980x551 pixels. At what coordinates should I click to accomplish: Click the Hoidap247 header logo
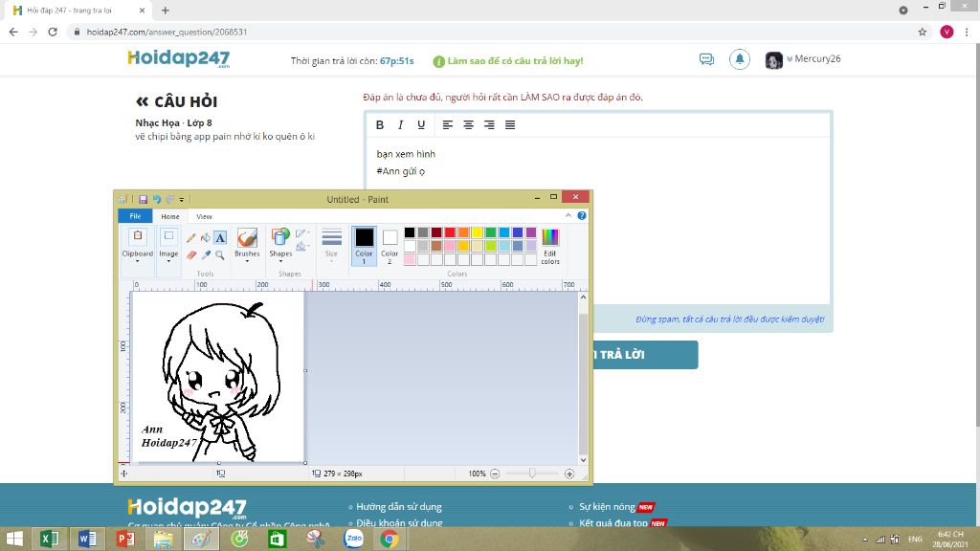click(x=179, y=58)
